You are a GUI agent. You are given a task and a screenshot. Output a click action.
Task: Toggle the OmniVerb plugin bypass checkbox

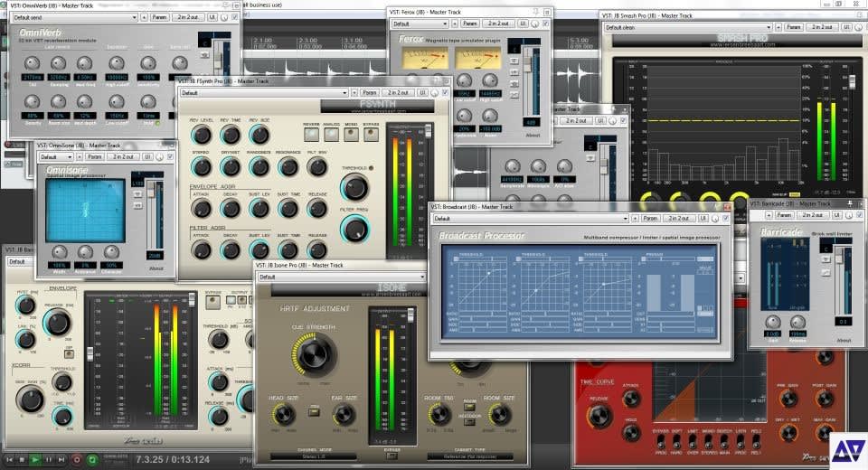[x=235, y=17]
